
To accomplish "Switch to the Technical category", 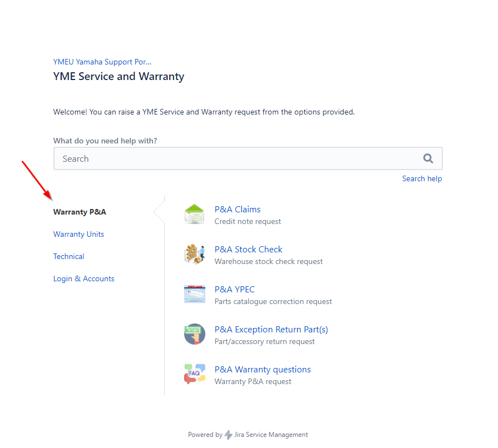I will [x=68, y=256].
